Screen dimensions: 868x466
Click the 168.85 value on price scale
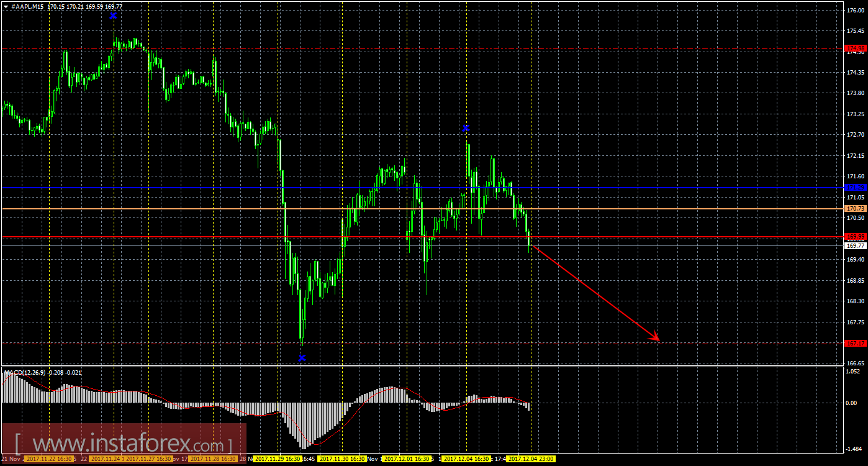pyautogui.click(x=856, y=280)
